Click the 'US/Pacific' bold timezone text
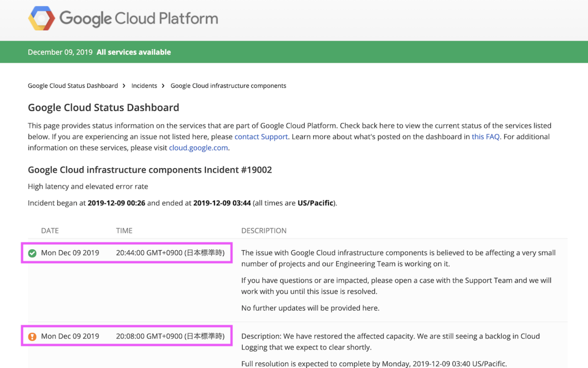The height and width of the screenshot is (368, 588). (x=316, y=203)
